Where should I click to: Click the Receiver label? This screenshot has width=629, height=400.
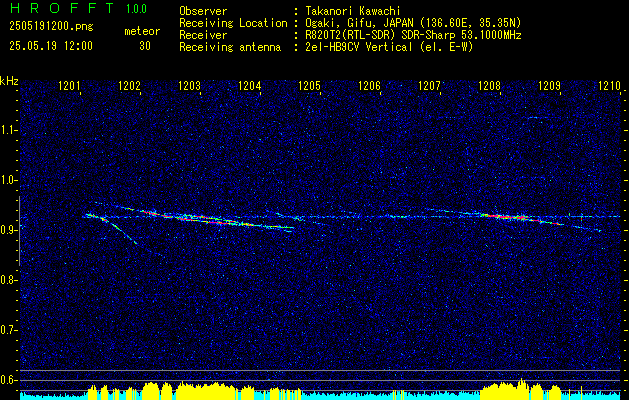pyautogui.click(x=203, y=35)
